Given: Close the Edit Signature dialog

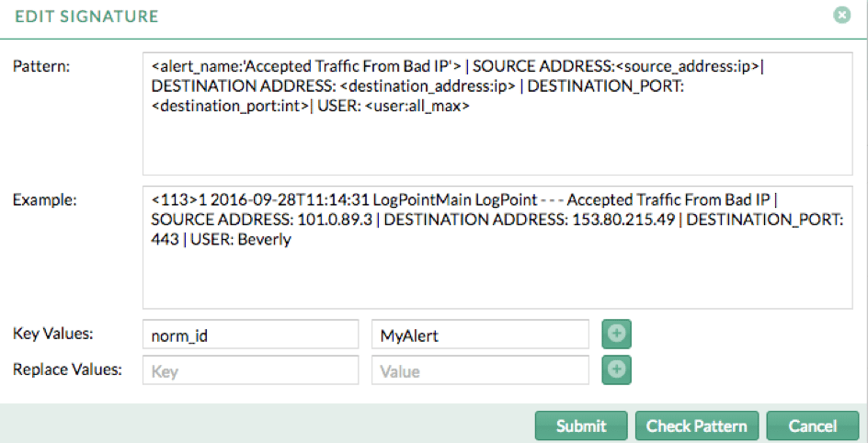Looking at the screenshot, I should [840, 16].
